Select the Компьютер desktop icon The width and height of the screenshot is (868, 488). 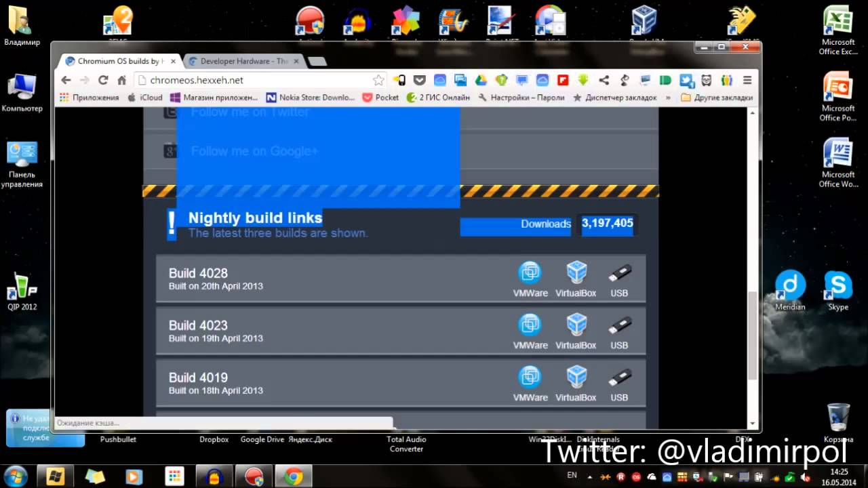pos(22,93)
